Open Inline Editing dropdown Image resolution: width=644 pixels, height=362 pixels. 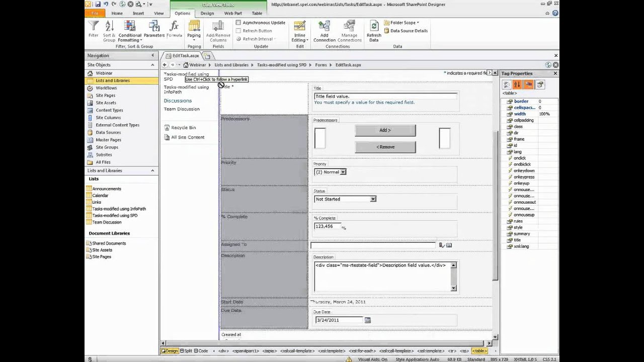300,30
